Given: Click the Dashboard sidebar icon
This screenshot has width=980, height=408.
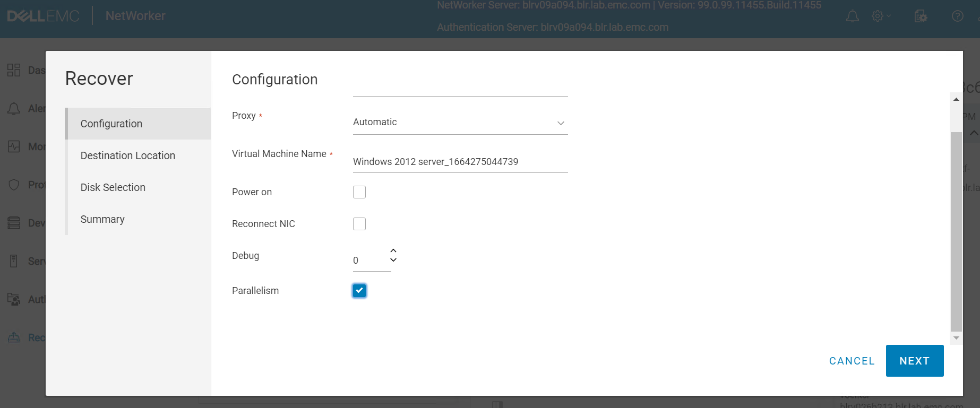Looking at the screenshot, I should pyautogui.click(x=14, y=70).
